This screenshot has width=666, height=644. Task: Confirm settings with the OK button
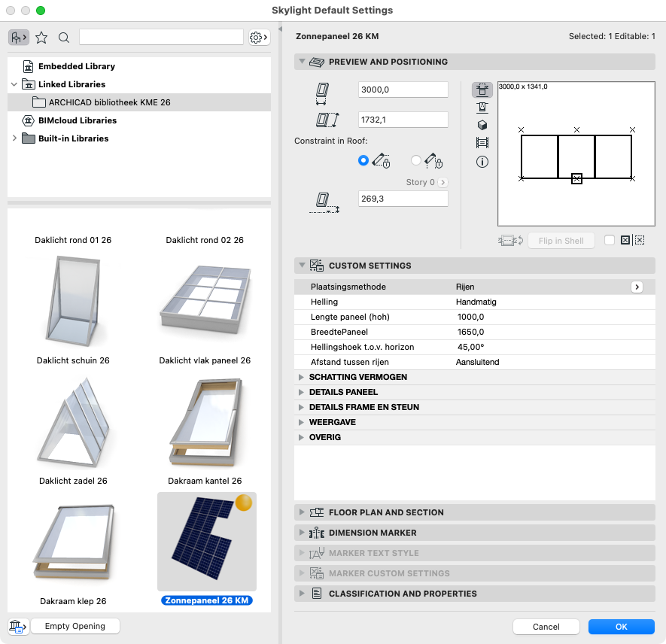click(622, 627)
